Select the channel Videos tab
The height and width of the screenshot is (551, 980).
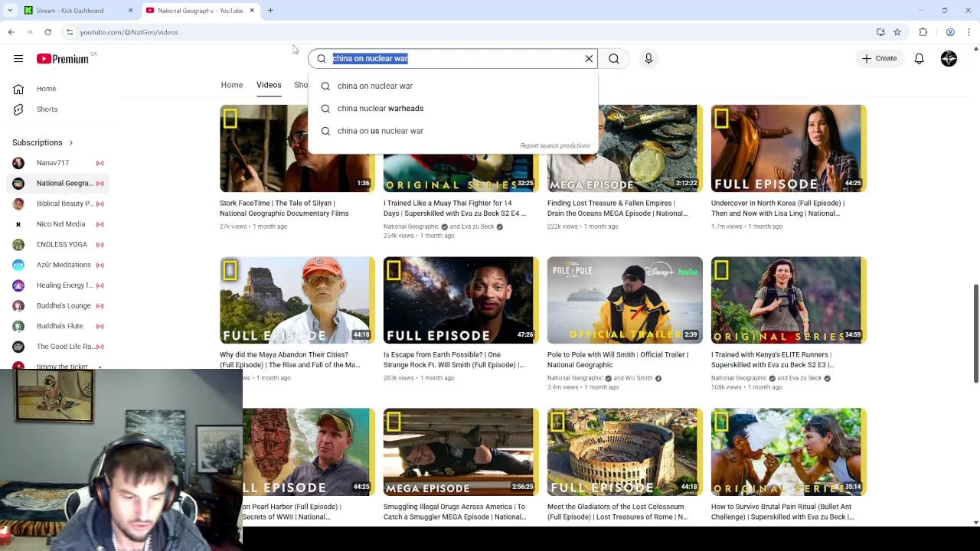click(x=269, y=85)
